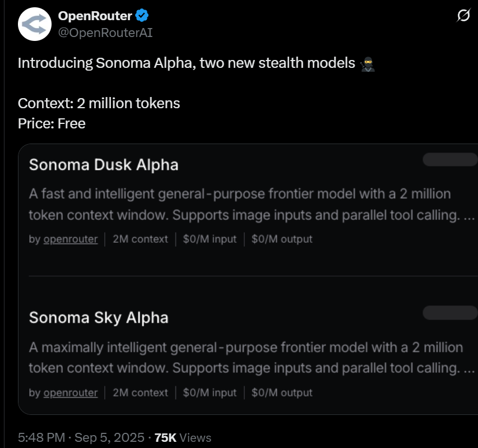
Task: Open the @OpenRouterAI handle
Action: point(105,33)
